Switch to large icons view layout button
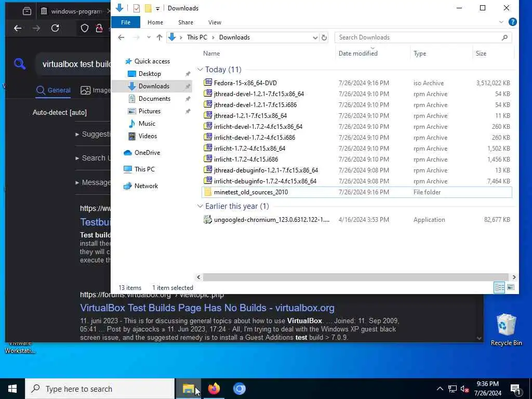The image size is (532, 399). pos(510,287)
